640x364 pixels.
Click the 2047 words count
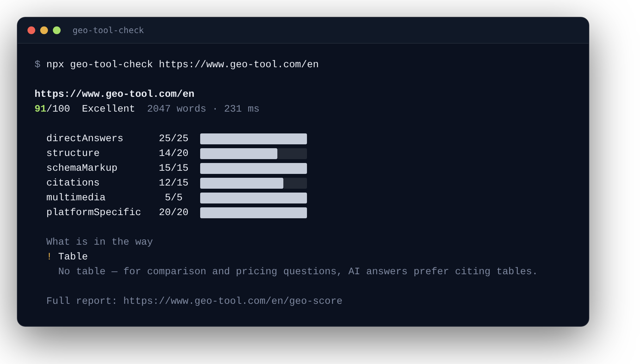pyautogui.click(x=177, y=109)
